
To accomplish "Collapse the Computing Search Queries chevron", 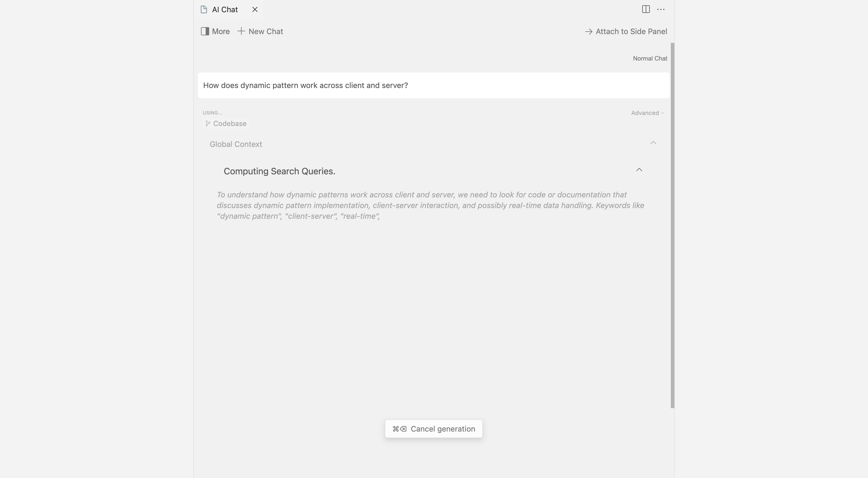I will (x=639, y=170).
